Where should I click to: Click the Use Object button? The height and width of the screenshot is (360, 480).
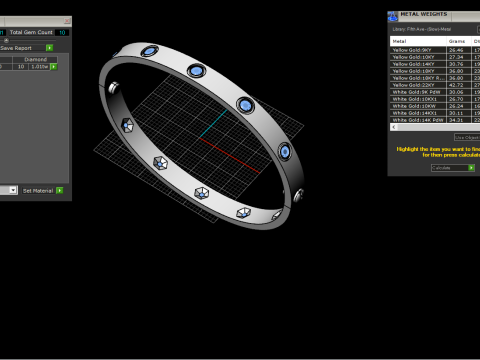(x=467, y=137)
